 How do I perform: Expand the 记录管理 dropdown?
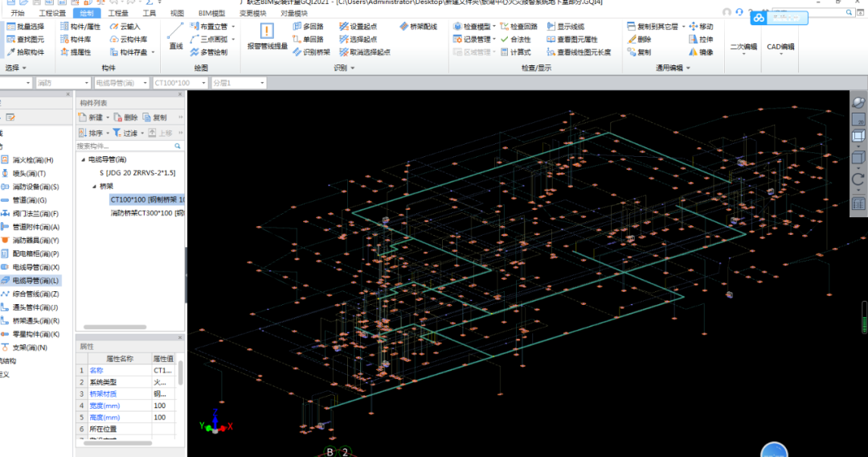click(493, 39)
